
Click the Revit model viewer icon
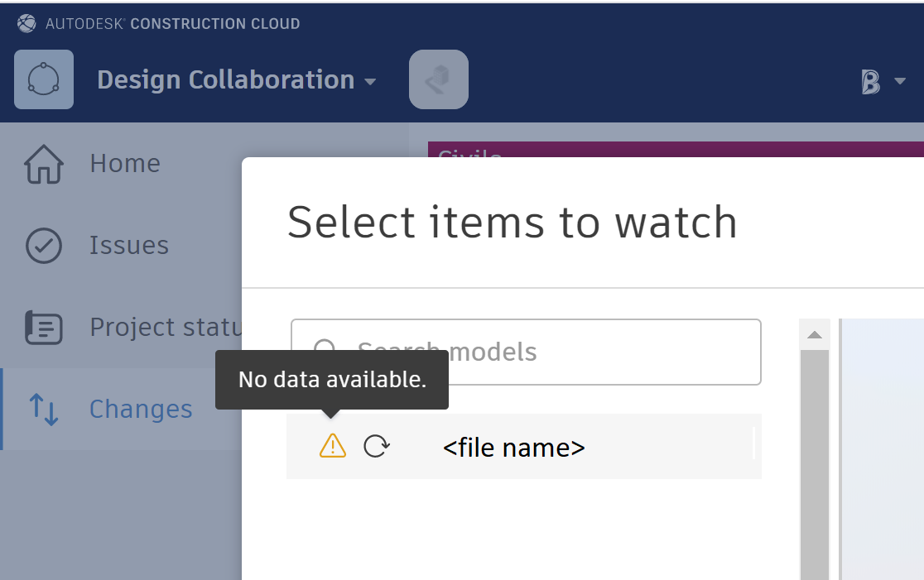439,79
